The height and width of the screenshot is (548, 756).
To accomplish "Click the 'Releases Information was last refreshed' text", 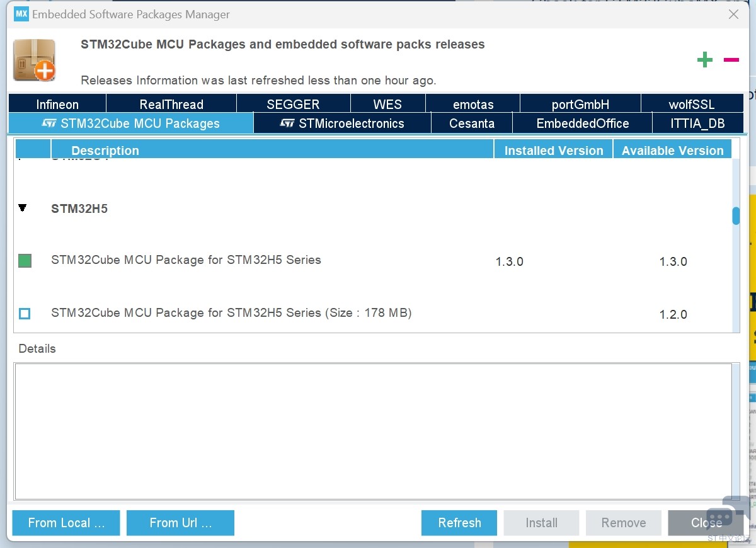I will point(258,81).
